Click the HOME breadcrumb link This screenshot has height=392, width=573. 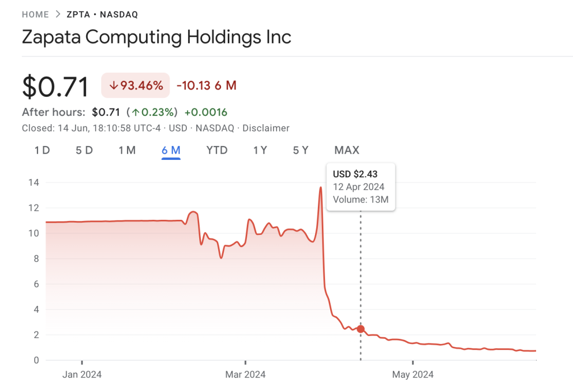(x=35, y=14)
